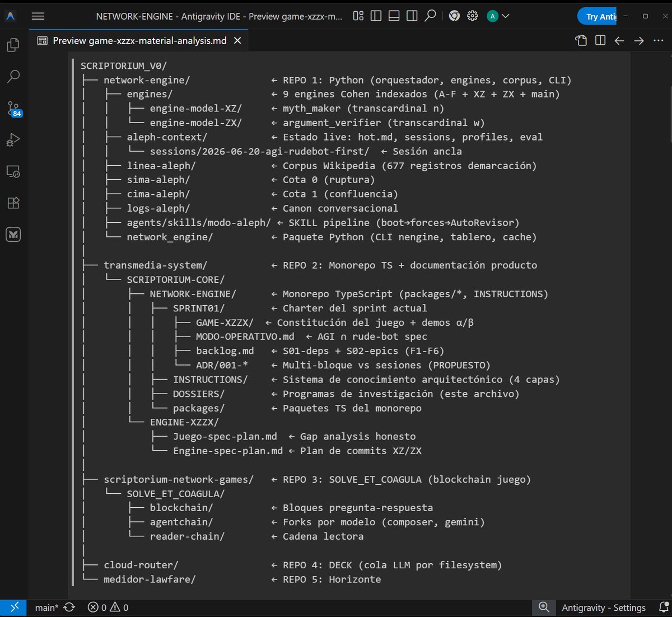The height and width of the screenshot is (617, 672).
Task: Open problems via errors and warnings count
Action: click(x=108, y=607)
